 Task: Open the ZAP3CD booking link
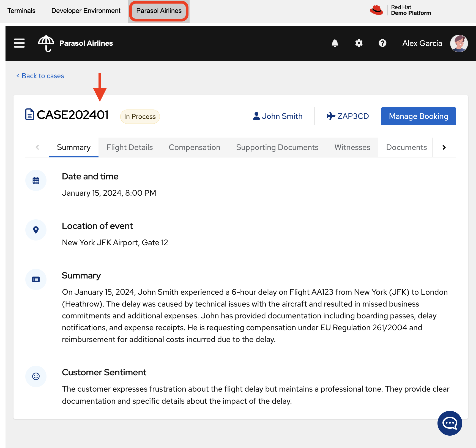[x=348, y=116]
